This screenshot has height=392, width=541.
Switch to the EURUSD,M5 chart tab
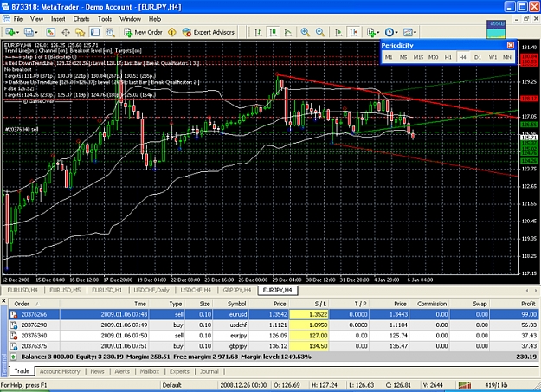click(x=65, y=290)
